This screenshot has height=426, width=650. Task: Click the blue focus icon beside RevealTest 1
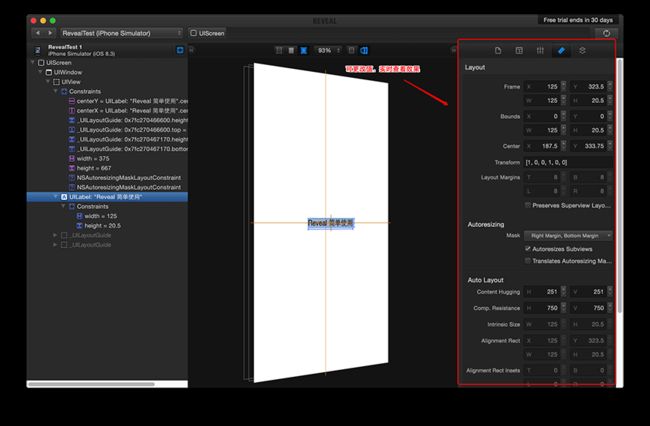click(180, 50)
